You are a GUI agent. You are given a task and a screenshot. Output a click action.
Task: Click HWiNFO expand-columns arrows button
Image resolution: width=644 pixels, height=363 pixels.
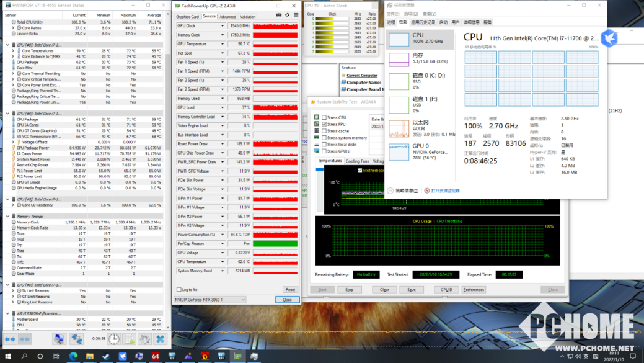point(10,339)
